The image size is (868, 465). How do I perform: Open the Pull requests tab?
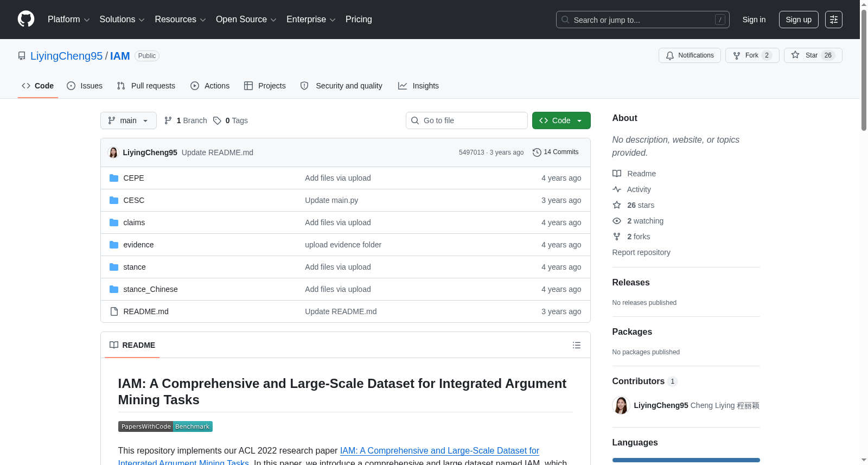coord(146,86)
